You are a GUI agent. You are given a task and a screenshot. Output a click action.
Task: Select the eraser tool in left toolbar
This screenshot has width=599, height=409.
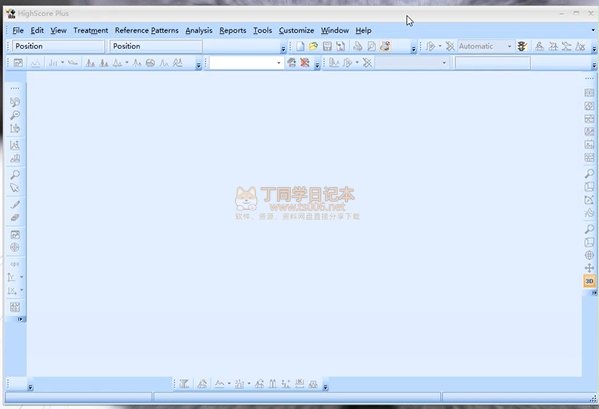(x=15, y=218)
